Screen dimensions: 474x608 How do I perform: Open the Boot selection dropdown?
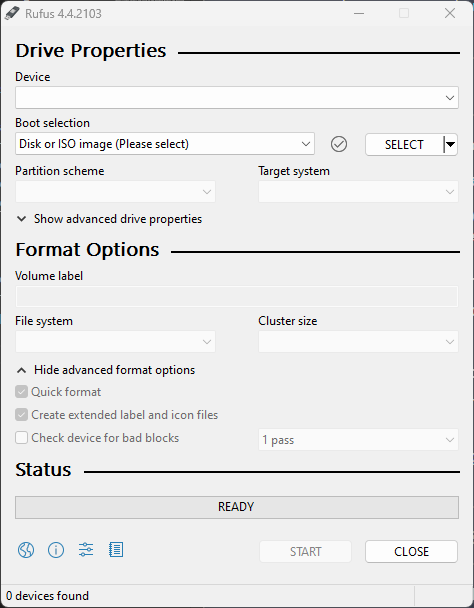point(165,144)
